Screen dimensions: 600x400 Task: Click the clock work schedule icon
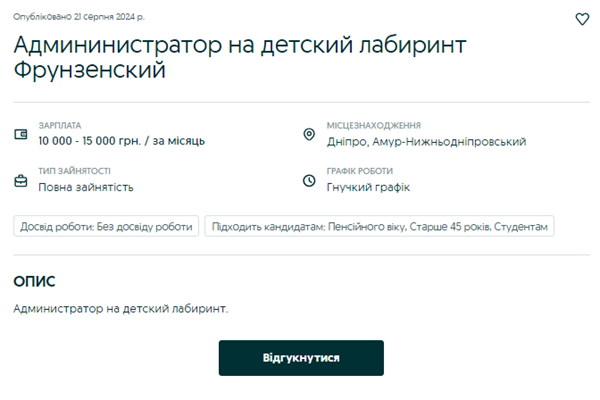(309, 180)
